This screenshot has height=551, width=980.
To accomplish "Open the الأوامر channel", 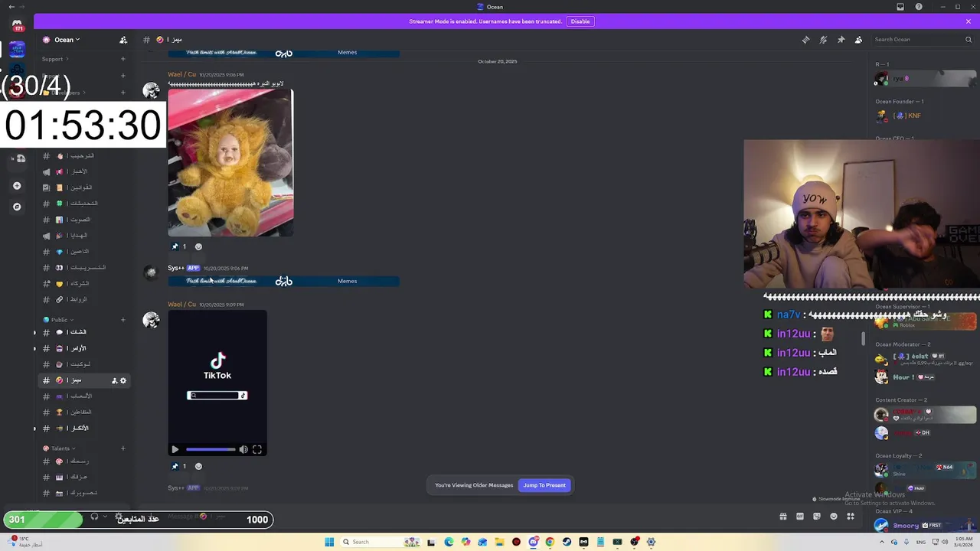I will 84,348.
